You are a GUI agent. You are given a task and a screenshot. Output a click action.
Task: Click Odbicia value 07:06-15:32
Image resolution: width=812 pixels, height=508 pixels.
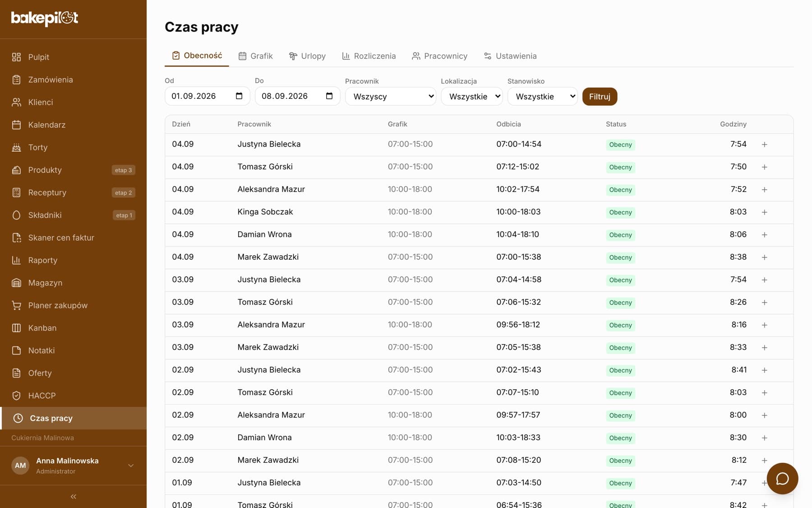tap(518, 302)
